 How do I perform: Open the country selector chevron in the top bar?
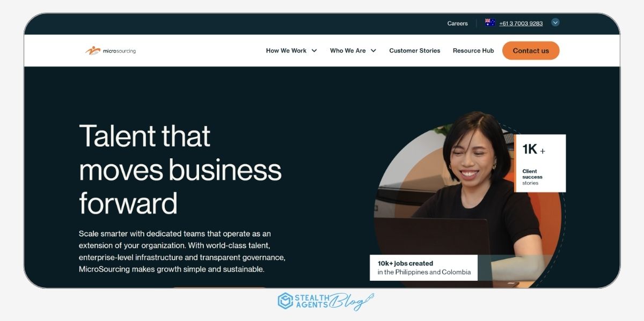click(x=555, y=23)
